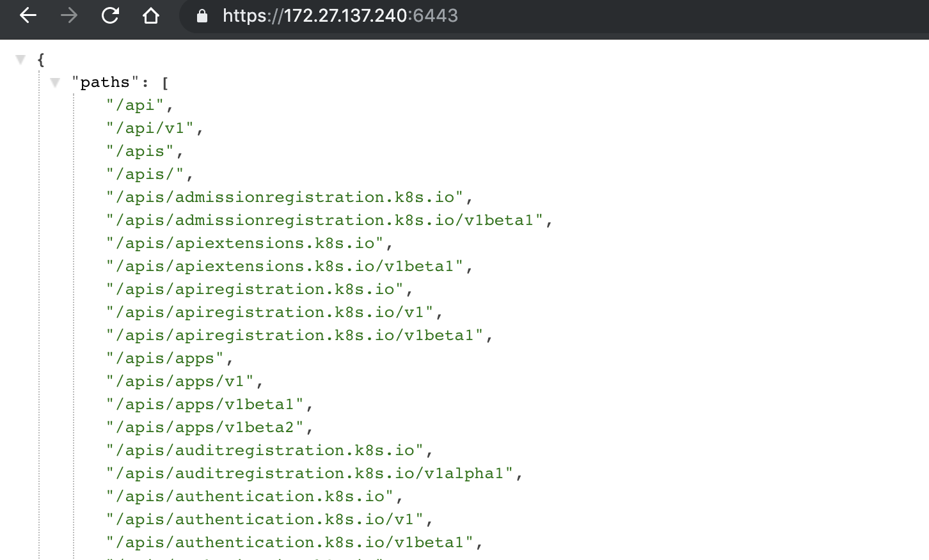Go back using the browser back arrow
Viewport: 929px width, 560px height.
(28, 15)
